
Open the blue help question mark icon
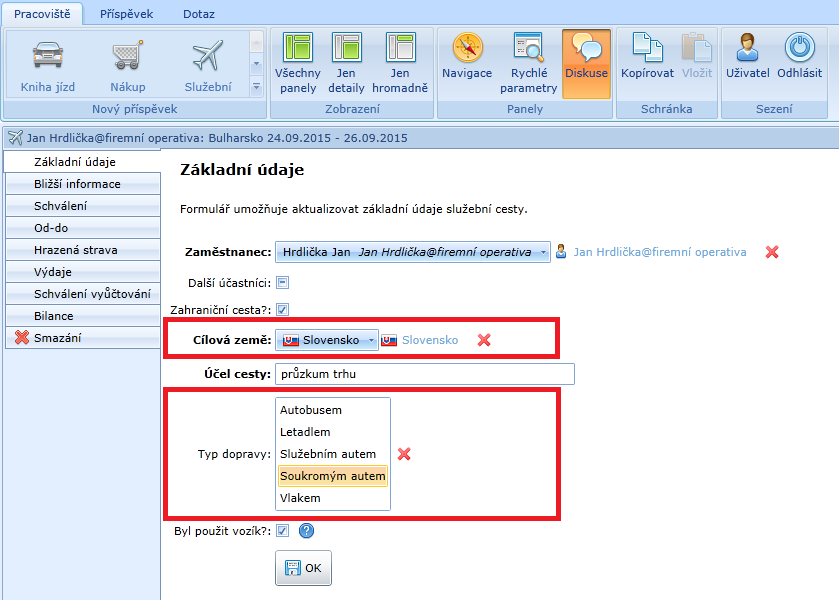306,531
